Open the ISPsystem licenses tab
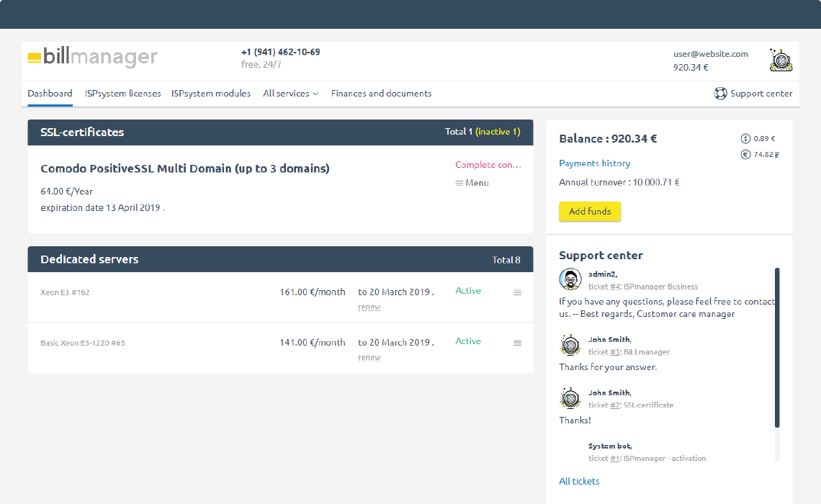The image size is (821, 504). point(122,93)
